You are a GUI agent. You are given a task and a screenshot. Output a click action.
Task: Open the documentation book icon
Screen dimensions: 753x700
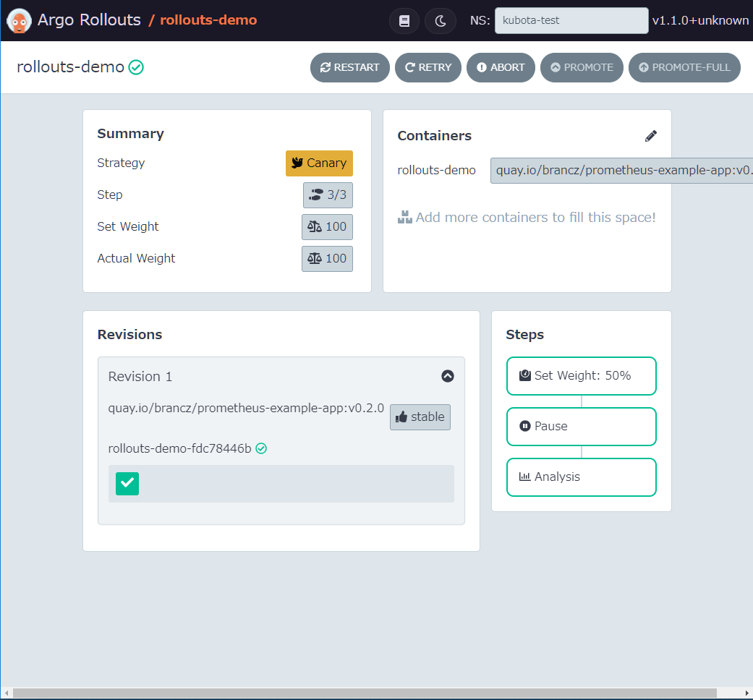pyautogui.click(x=404, y=21)
